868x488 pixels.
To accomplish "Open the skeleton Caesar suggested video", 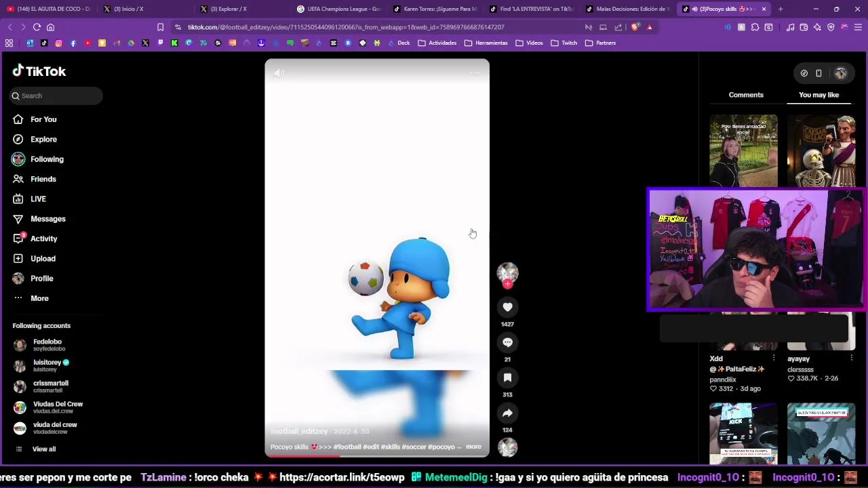I will 821,150.
